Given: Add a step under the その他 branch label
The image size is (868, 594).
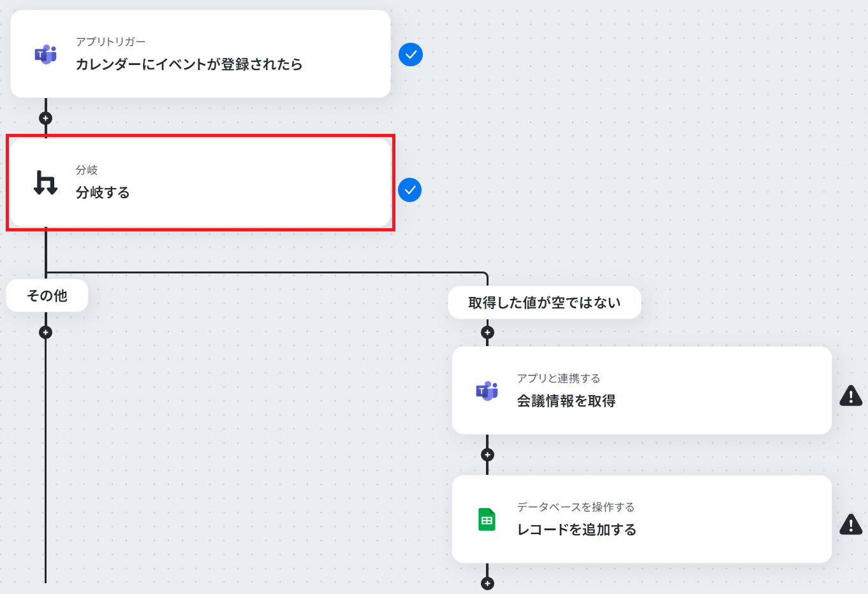Looking at the screenshot, I should point(45,332).
